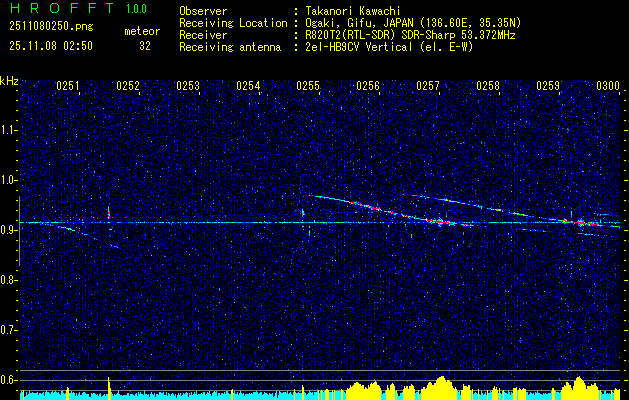Click the vertical meteor echo near 0252

(x=109, y=213)
